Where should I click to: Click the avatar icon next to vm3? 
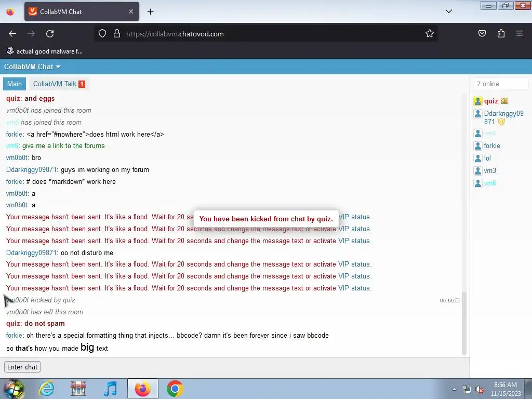(478, 170)
